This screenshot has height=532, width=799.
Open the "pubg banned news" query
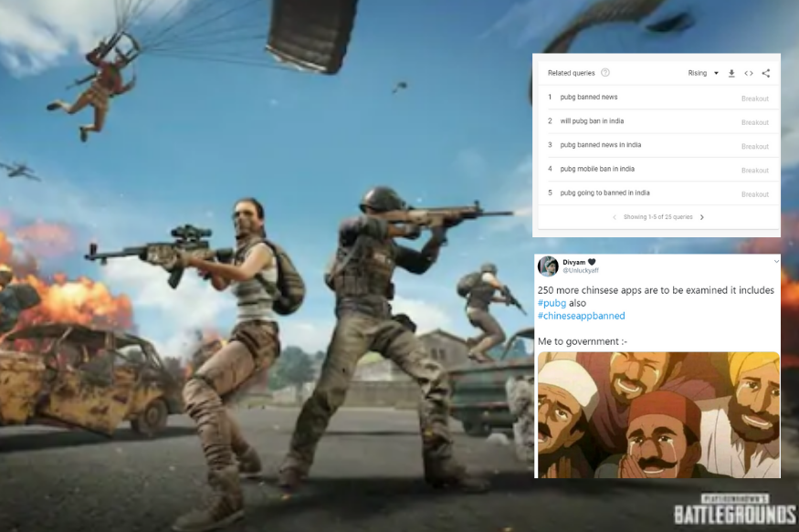pos(589,98)
